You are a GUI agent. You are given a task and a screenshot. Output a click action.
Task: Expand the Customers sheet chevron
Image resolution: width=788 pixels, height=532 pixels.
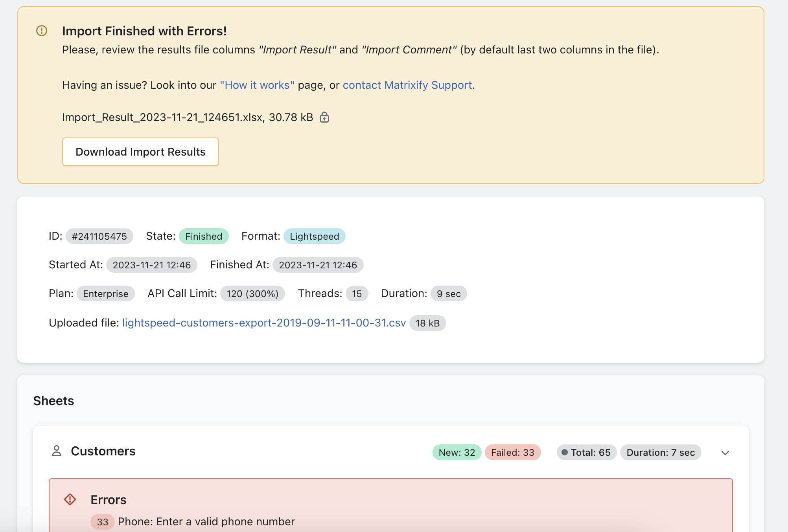coord(725,453)
